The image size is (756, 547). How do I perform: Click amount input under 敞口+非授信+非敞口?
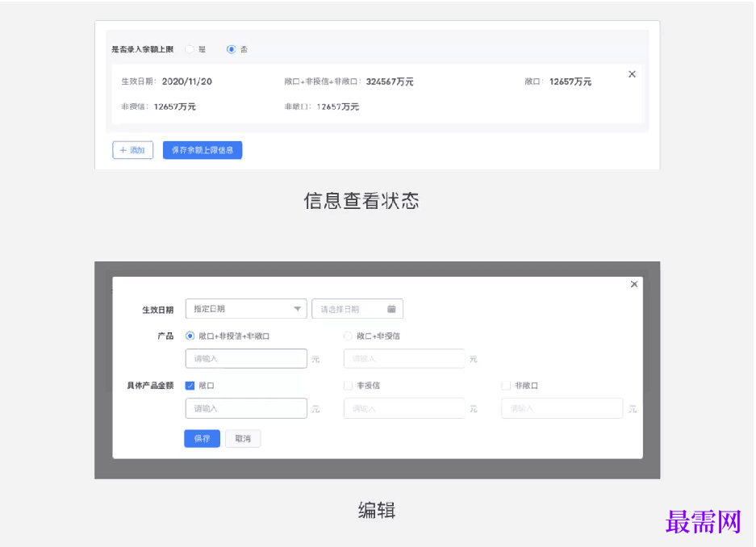coord(246,358)
